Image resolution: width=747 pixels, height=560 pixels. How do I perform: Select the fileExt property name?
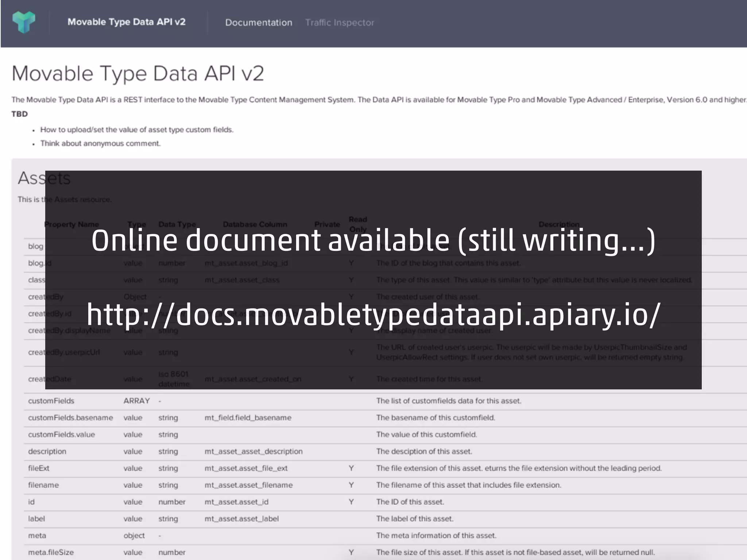pyautogui.click(x=39, y=468)
